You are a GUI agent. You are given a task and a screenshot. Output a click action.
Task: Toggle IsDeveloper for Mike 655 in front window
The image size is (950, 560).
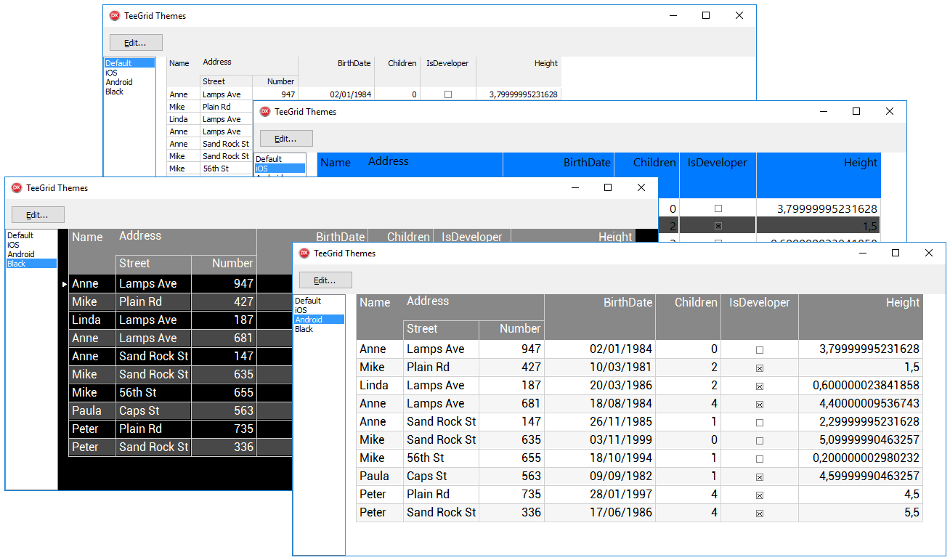760,459
